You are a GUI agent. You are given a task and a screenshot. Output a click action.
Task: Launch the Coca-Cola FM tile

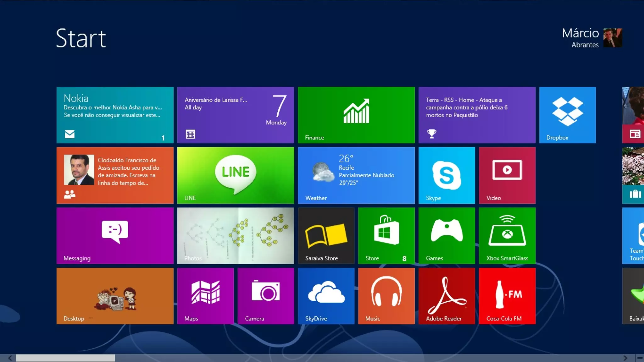coord(507,296)
